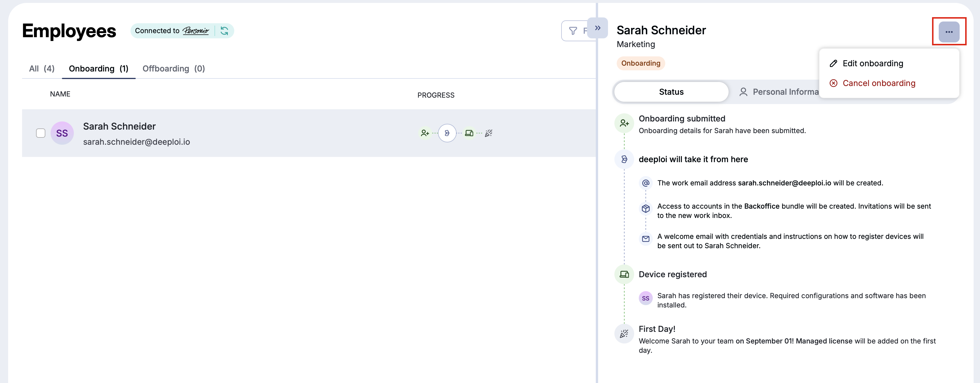Click the welcome email envelope icon
This screenshot has width=980, height=383.
pyautogui.click(x=645, y=239)
